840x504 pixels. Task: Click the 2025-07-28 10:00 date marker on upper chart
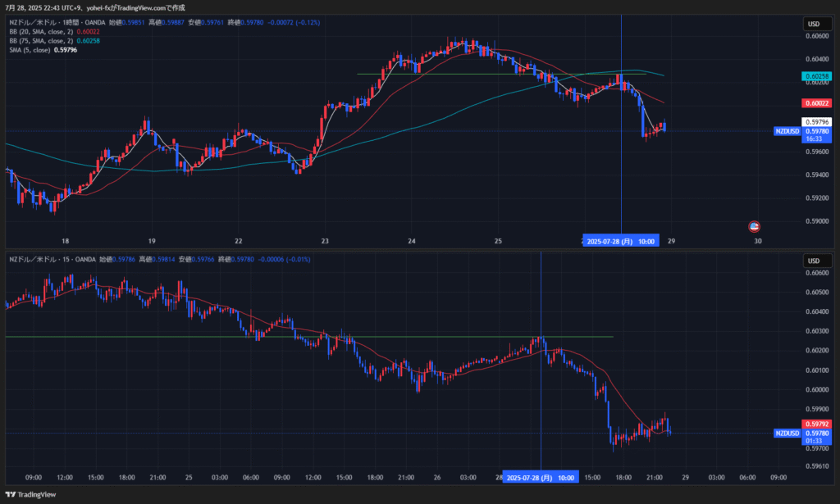(620, 241)
